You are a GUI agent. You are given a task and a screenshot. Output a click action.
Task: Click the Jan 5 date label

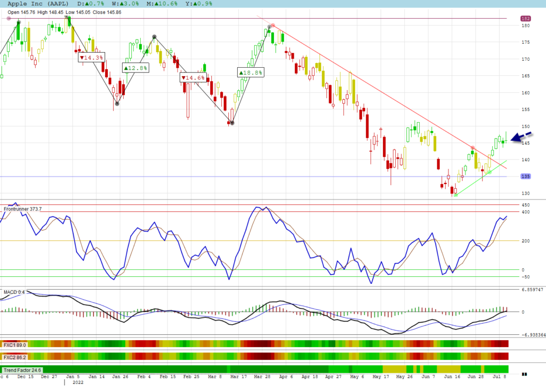pyautogui.click(x=73, y=377)
